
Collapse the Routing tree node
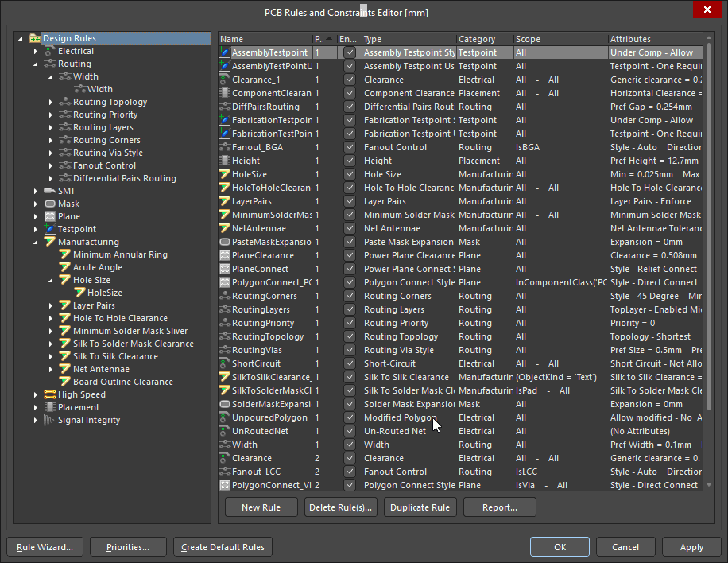[x=35, y=64]
